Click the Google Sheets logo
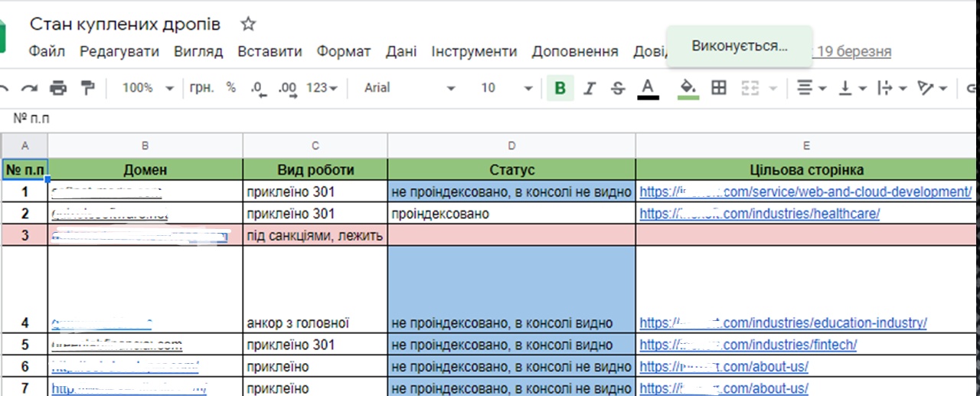980x396 pixels. 3,38
